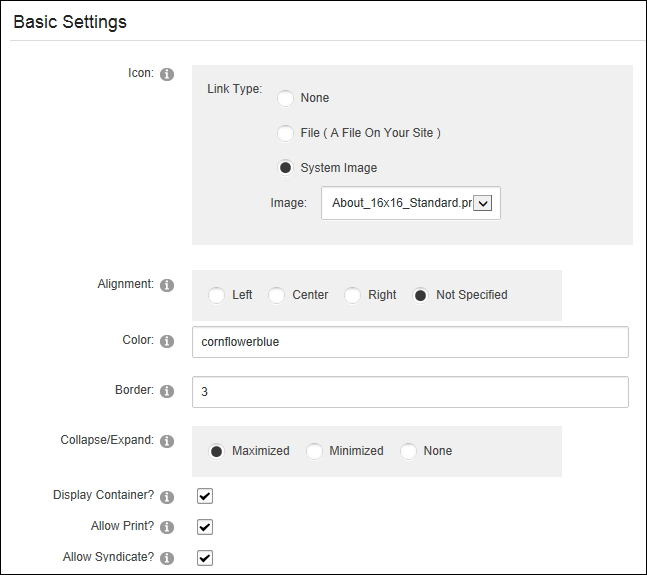Click the Color field containing cornflowerblue
Screen dimensions: 647x575
pyautogui.click(x=410, y=342)
